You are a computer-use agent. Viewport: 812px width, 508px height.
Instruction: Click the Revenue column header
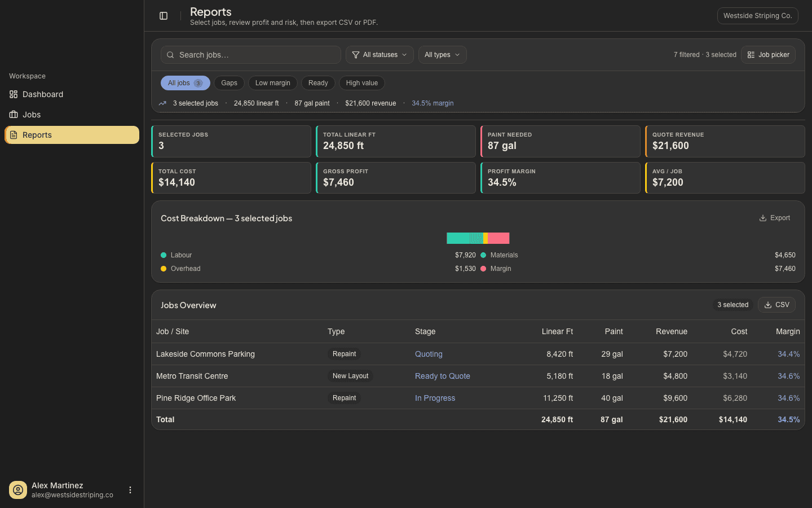pyautogui.click(x=672, y=331)
